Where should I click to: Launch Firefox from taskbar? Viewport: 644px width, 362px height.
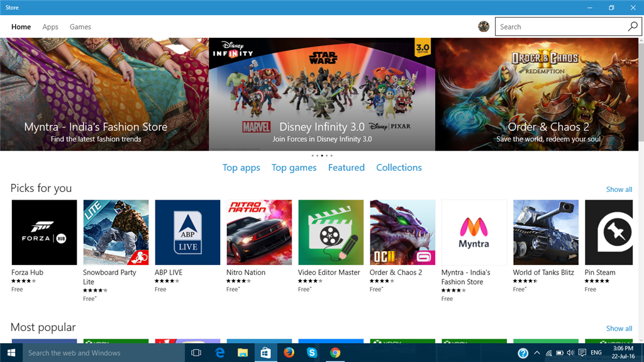(289, 353)
